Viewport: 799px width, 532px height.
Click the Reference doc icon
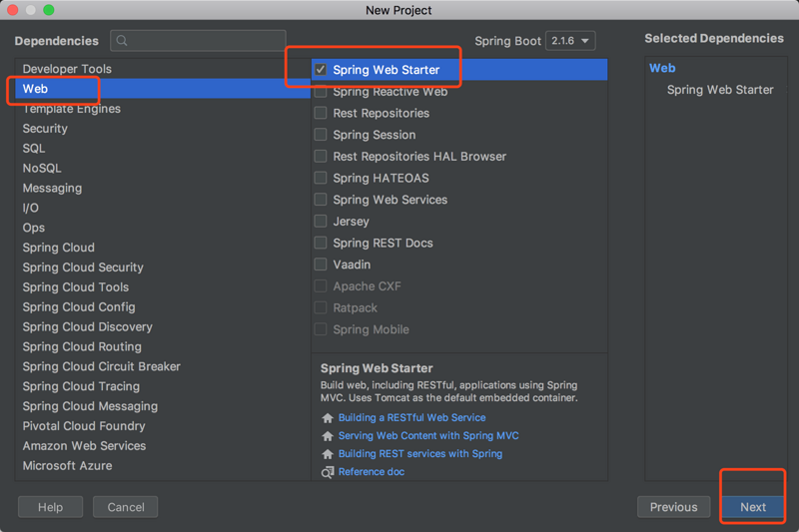point(328,472)
